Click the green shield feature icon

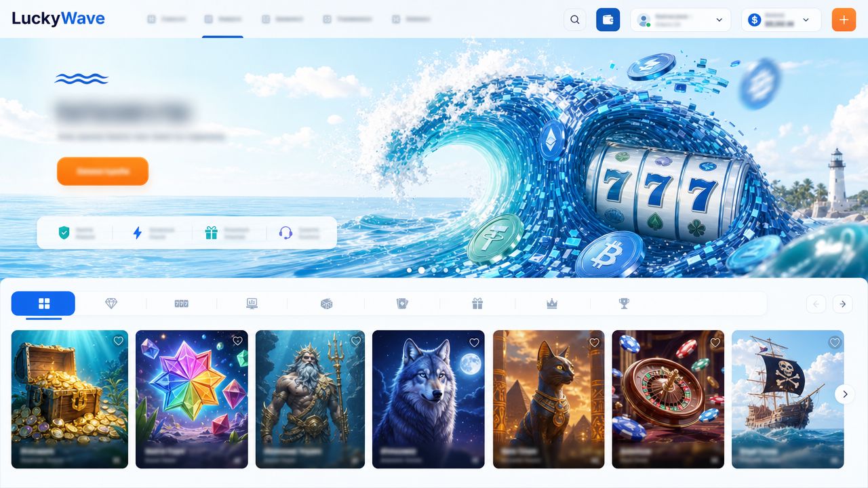click(x=64, y=233)
